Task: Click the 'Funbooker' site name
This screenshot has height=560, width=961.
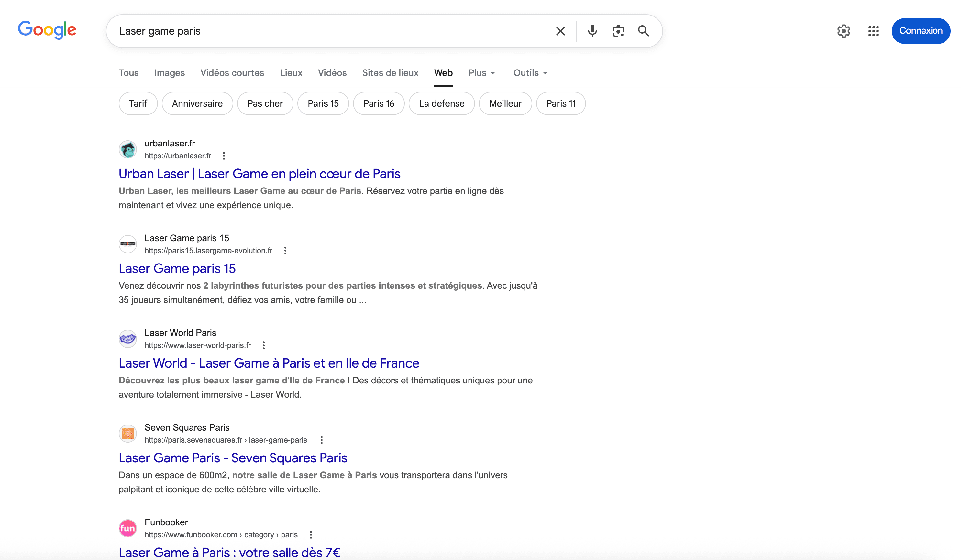Action: tap(166, 522)
